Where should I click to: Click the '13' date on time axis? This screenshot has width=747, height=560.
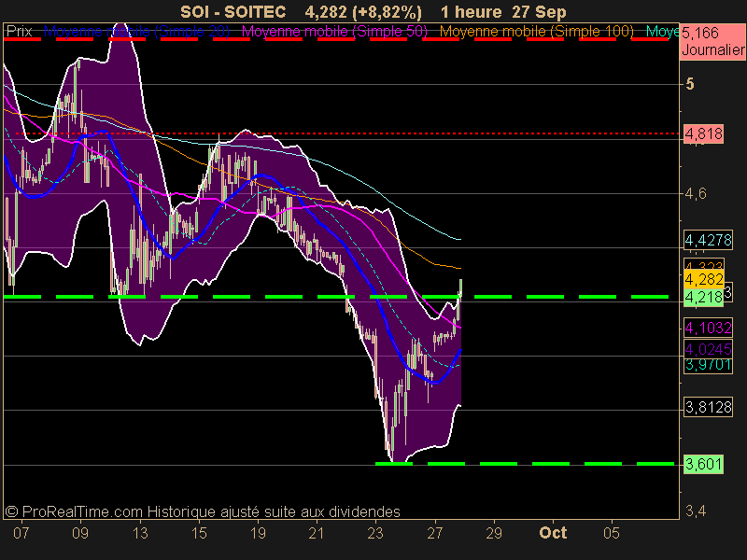140,533
